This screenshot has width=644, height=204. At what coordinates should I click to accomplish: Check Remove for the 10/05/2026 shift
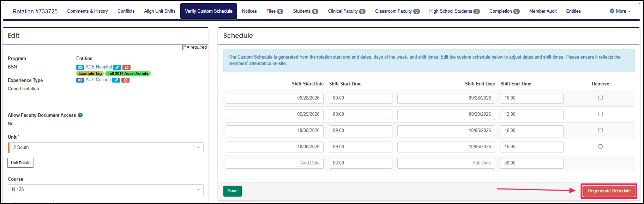(600, 130)
